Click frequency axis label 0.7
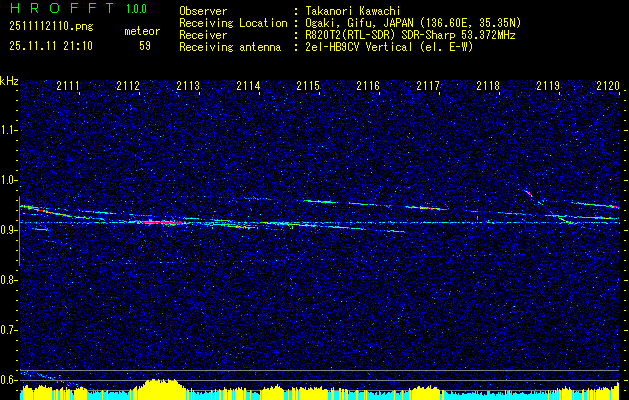Viewport: 629px width, 400px height. 9,330
